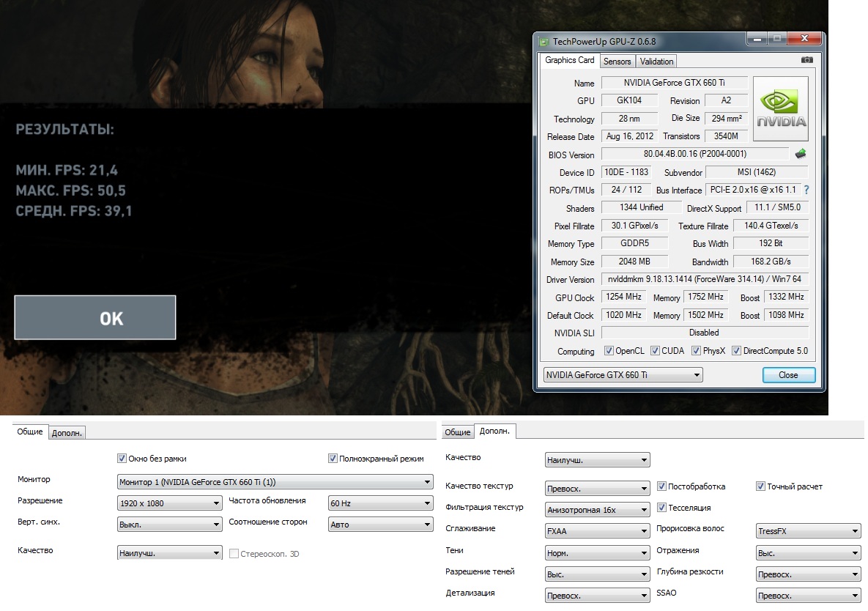Click the OK button on results screen
The height and width of the screenshot is (611, 868).
coord(95,318)
